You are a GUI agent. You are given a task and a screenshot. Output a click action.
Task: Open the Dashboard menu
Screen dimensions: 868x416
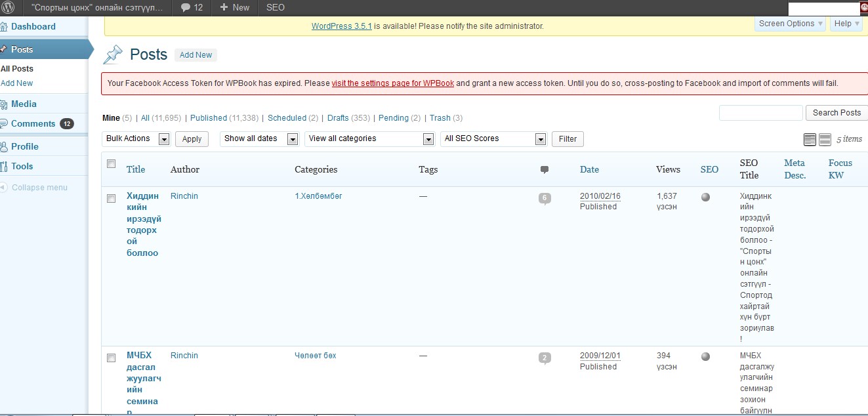(33, 27)
